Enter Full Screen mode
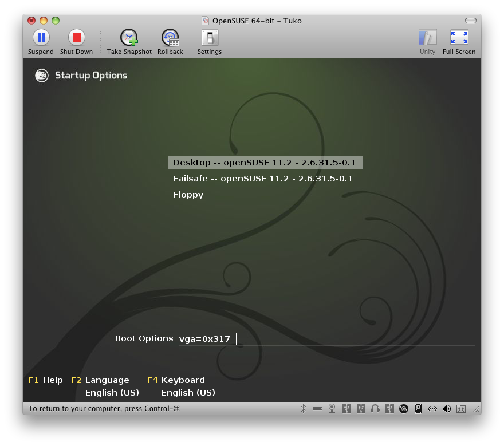 point(459,42)
